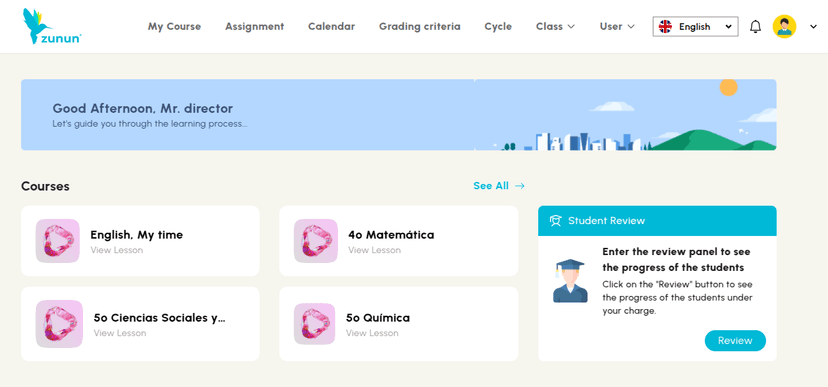The width and height of the screenshot is (828, 387).
Task: Click the 5o Química course title
Action: coord(378,318)
